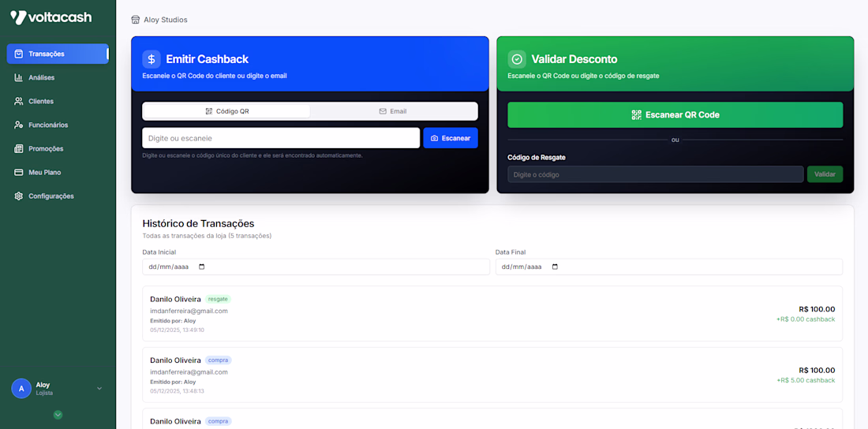The width and height of the screenshot is (868, 429).
Task: Expand the Aloy user menu chevron
Action: tap(99, 389)
